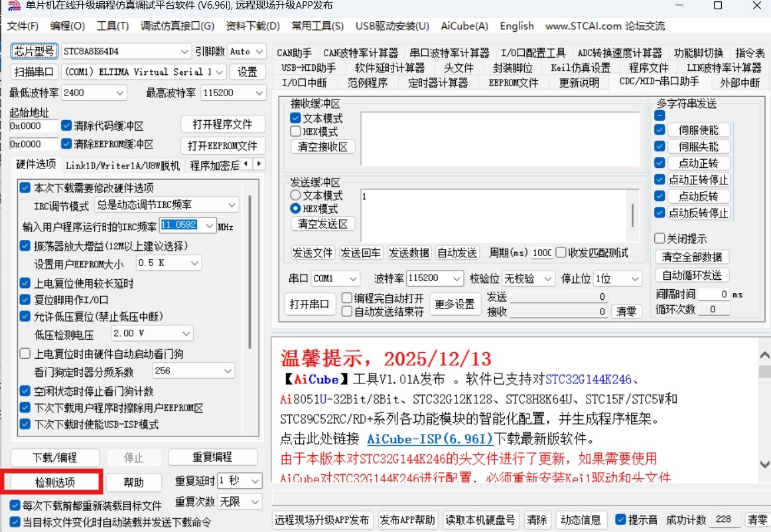Switch to the Link1D/Writer1A/U8W脱机 tab
Screen dimensions: 771x532
[x=123, y=165]
